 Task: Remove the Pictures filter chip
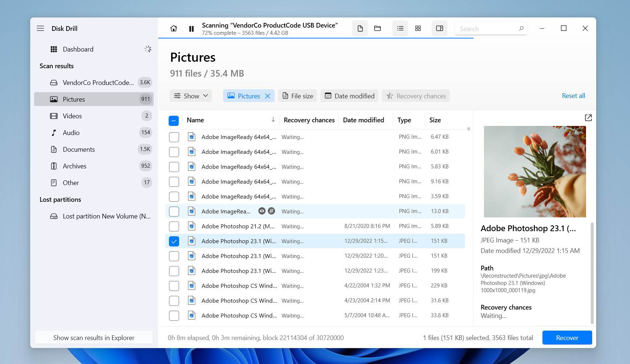click(268, 96)
